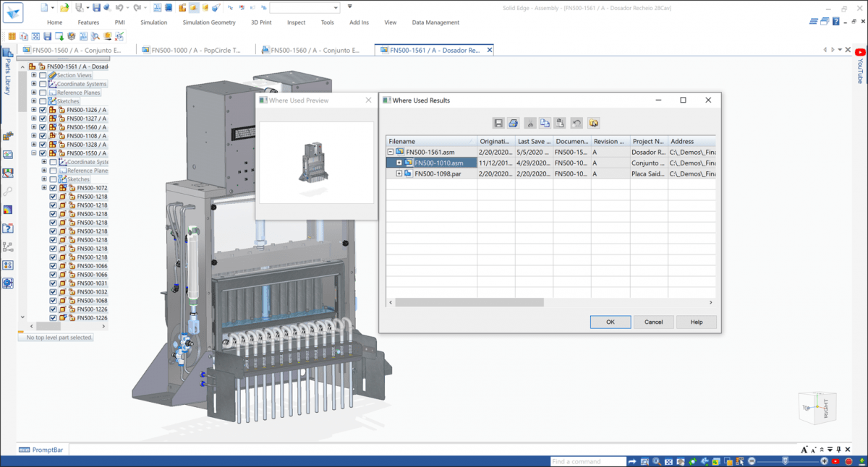This screenshot has width=868, height=467.
Task: Open the Parts Library side tab
Action: point(8,71)
